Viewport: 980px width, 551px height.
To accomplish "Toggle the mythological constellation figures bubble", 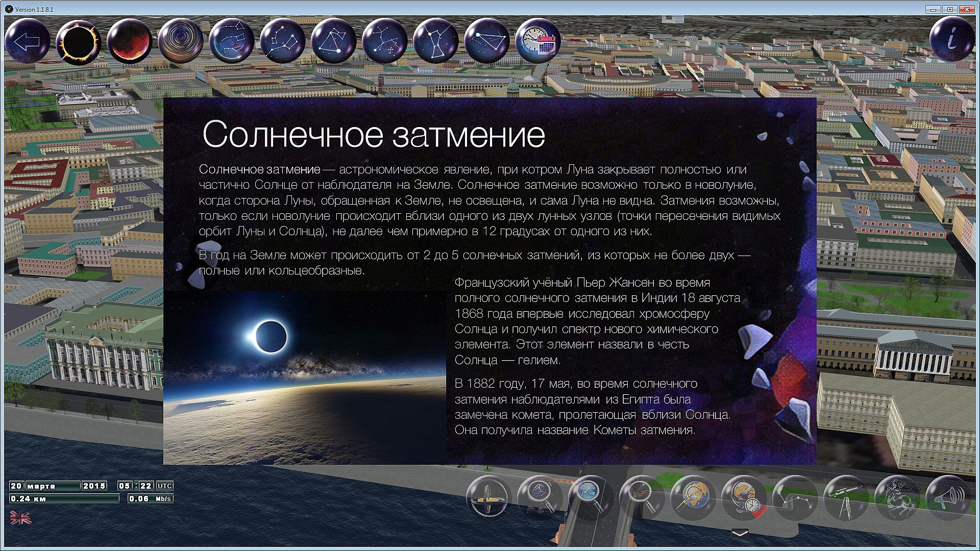I will tap(897, 497).
